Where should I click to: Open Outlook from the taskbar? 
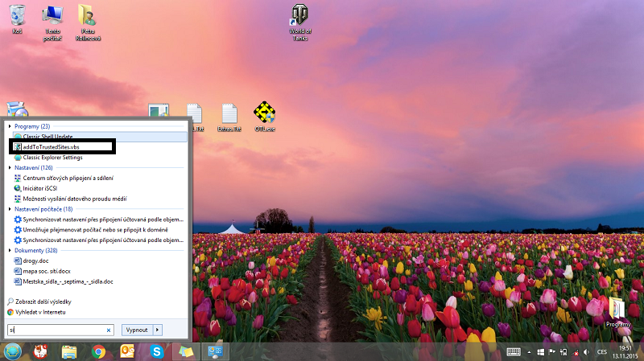127,352
